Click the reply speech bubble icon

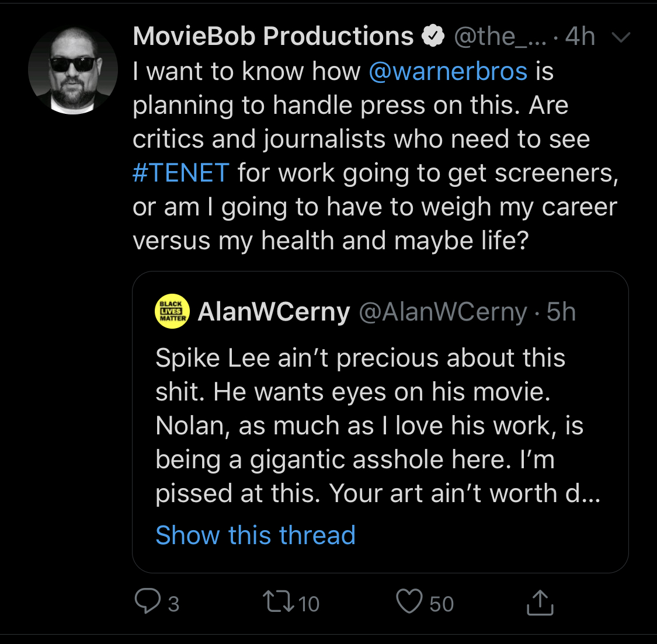click(148, 601)
